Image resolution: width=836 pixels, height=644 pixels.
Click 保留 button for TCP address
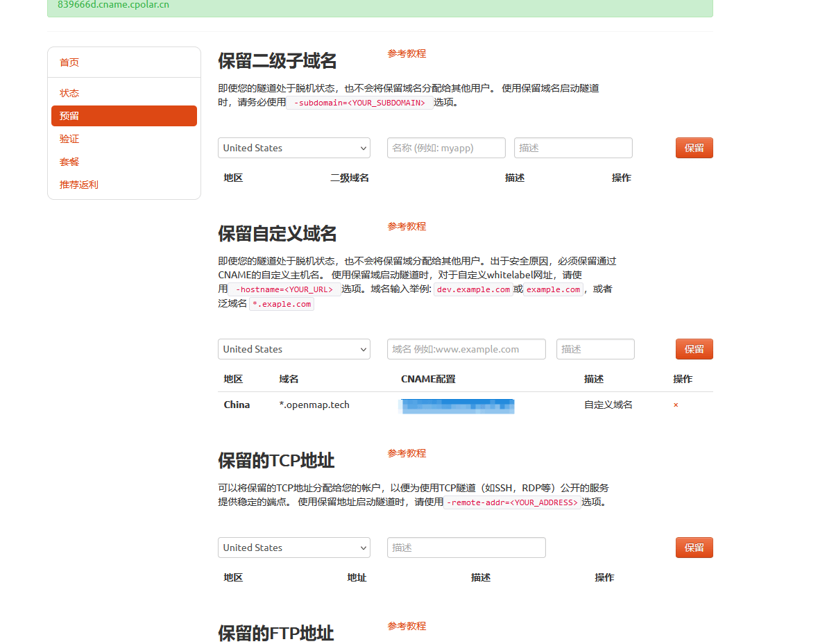[x=694, y=548]
